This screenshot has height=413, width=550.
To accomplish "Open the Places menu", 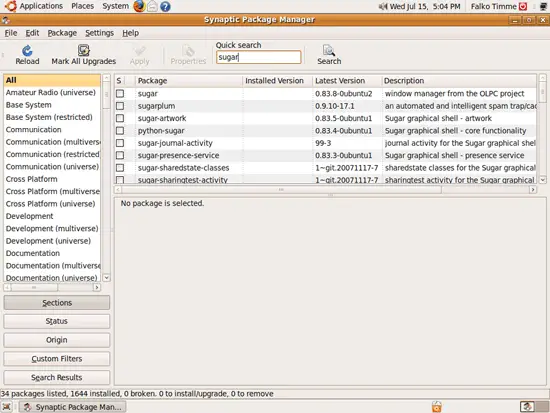I will (x=82, y=6).
